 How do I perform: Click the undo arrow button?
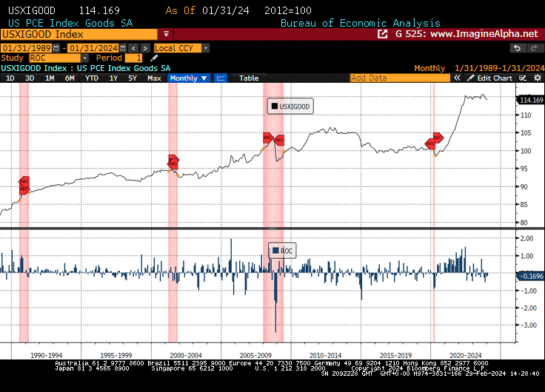click(x=517, y=48)
